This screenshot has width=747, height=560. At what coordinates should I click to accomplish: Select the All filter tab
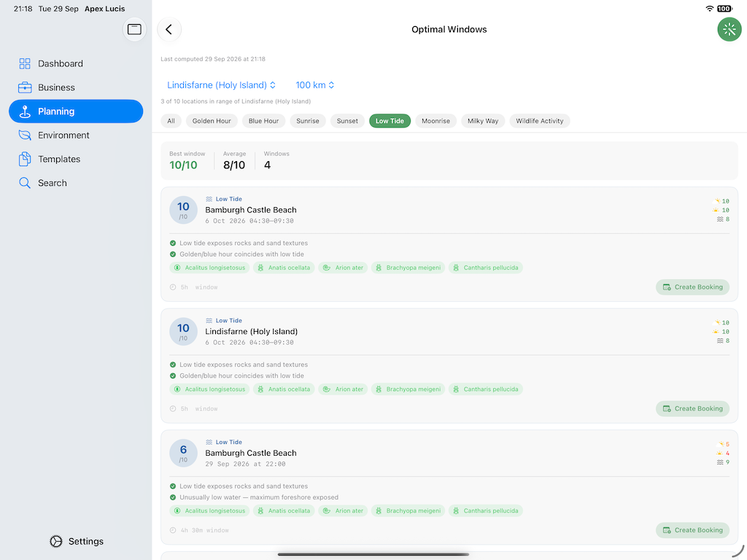pyautogui.click(x=171, y=121)
